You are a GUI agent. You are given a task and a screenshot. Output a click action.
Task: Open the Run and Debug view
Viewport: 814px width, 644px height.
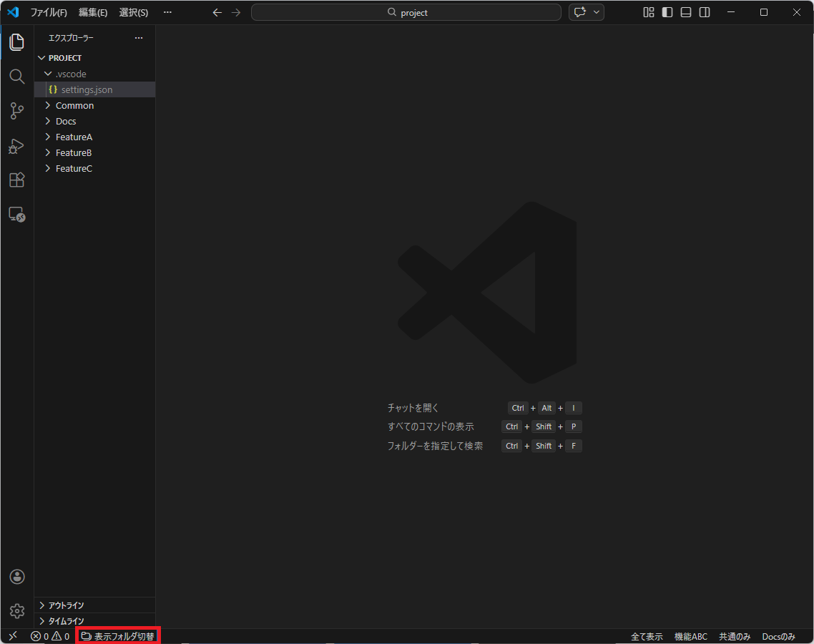[16, 146]
